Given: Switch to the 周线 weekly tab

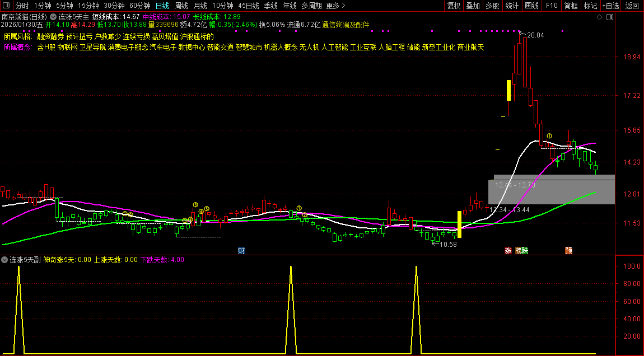Looking at the screenshot, I should coord(181,6).
